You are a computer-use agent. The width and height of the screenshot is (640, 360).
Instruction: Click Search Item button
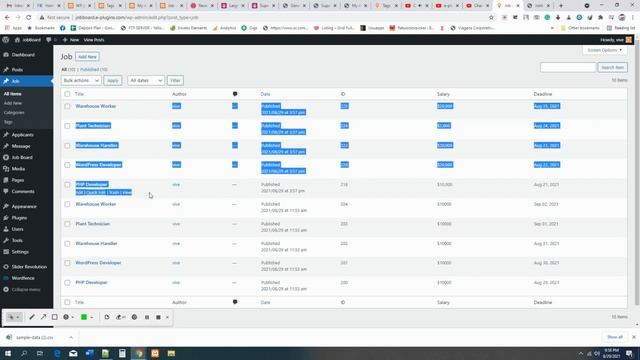[x=612, y=67]
